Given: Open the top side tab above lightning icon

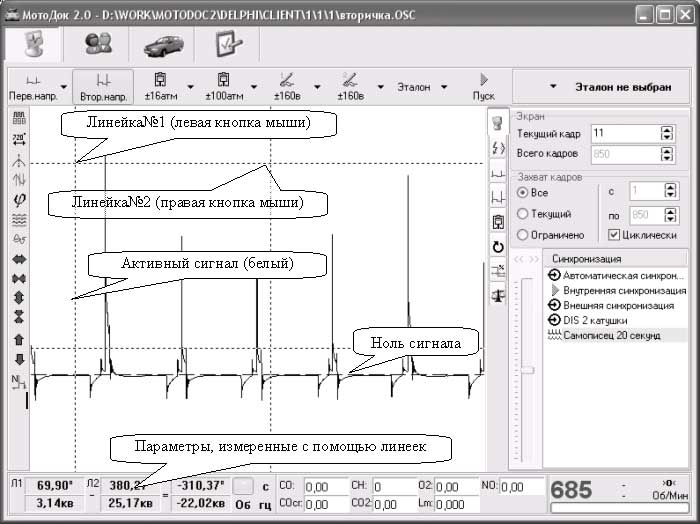Looking at the screenshot, I should pyautogui.click(x=498, y=122).
